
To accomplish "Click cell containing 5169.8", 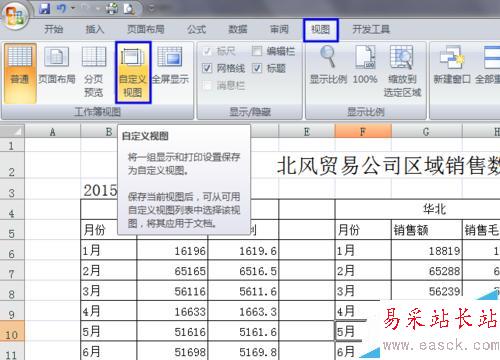I will [x=243, y=351].
